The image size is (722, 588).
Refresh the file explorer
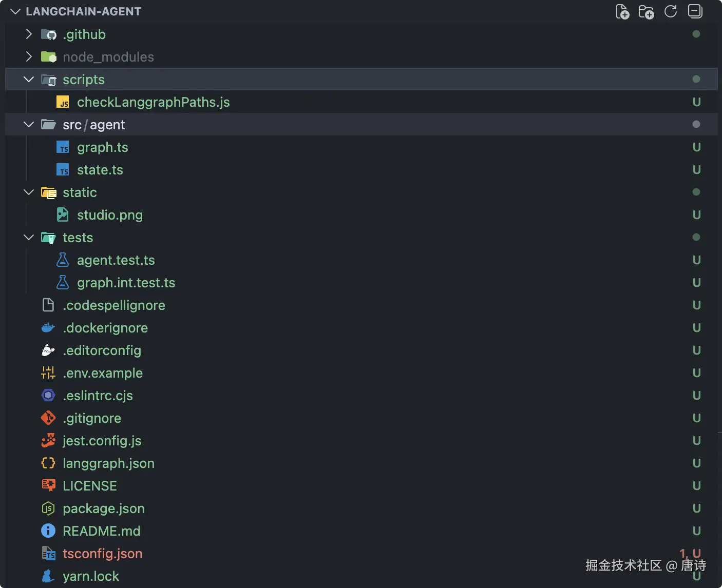point(671,11)
